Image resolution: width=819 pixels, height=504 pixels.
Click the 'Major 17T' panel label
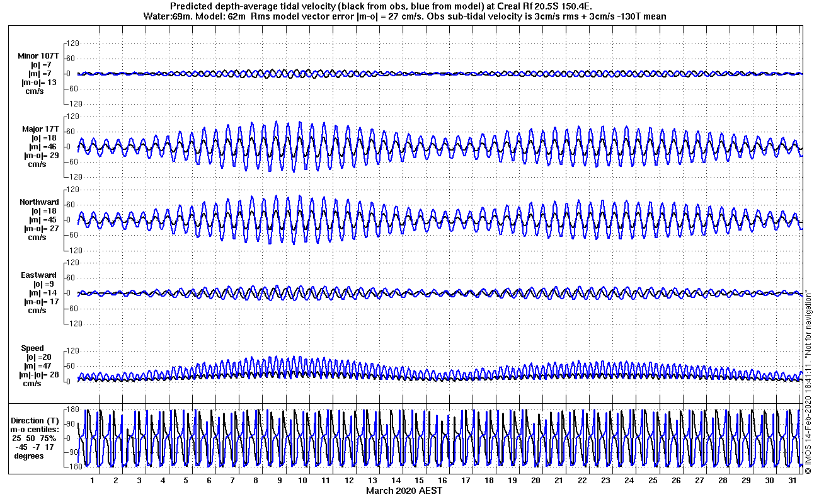(x=40, y=129)
